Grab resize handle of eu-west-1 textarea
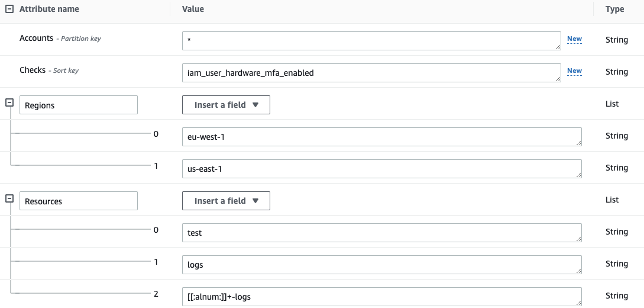Screen dimensions: 644x308 tap(578, 143)
